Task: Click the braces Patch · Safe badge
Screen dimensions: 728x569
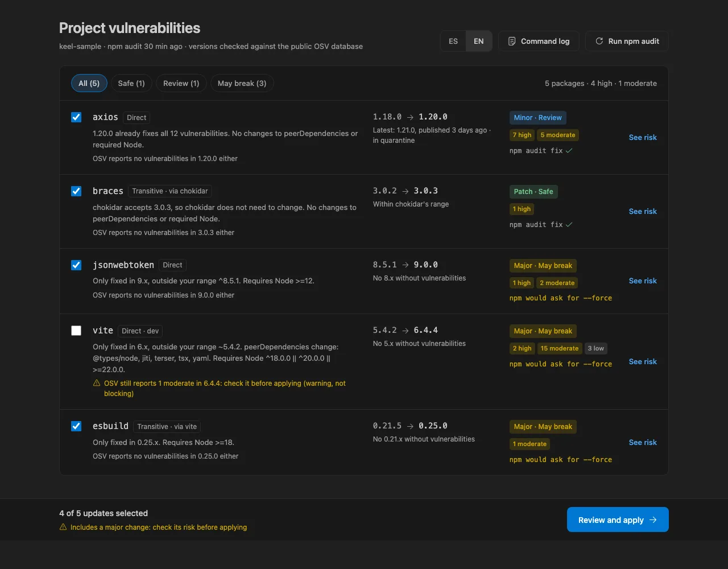Action: [x=533, y=192]
